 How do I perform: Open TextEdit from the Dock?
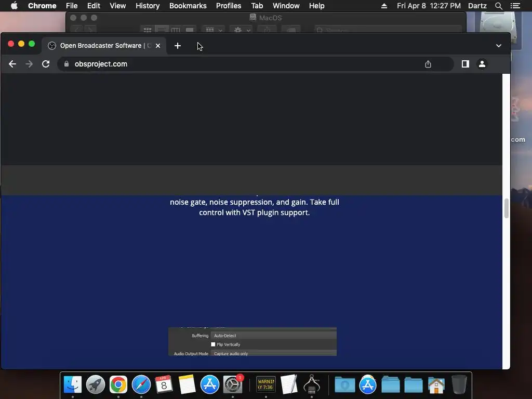coord(289,384)
